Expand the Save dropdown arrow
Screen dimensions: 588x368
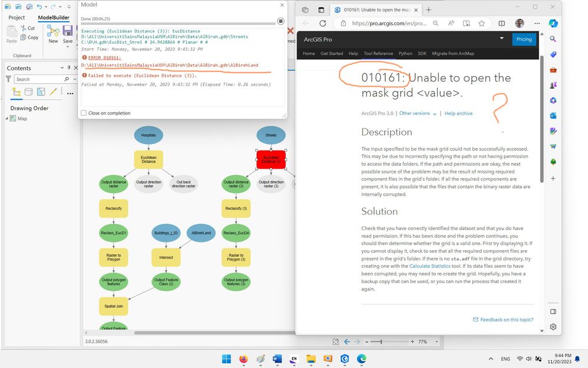(68, 47)
